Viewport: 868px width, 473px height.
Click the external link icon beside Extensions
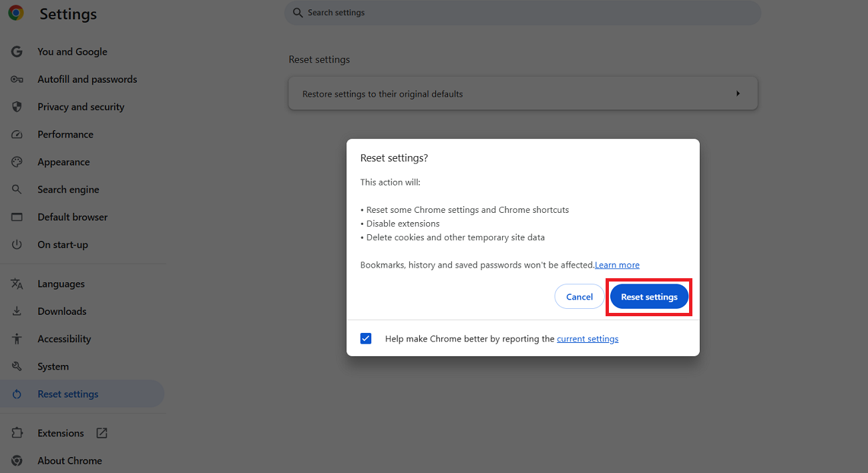tap(101, 433)
